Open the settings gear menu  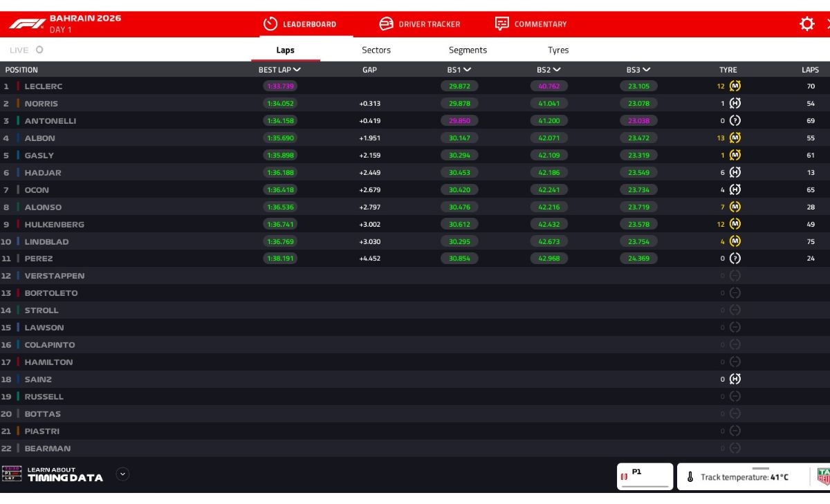(x=806, y=23)
